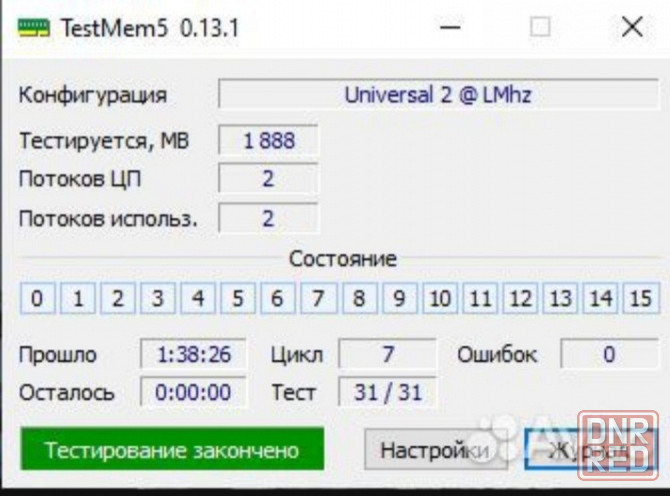This screenshot has height=496, width=670.
Task: Select the Universal 2 @ LMhz configuration field
Action: [437, 96]
